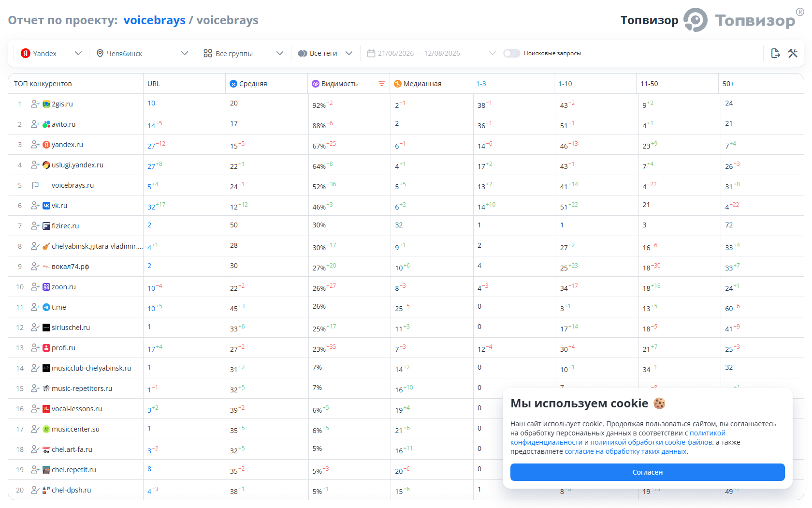Open the voicebrays project link in title
Viewport: 812px width, 508px height.
click(155, 20)
